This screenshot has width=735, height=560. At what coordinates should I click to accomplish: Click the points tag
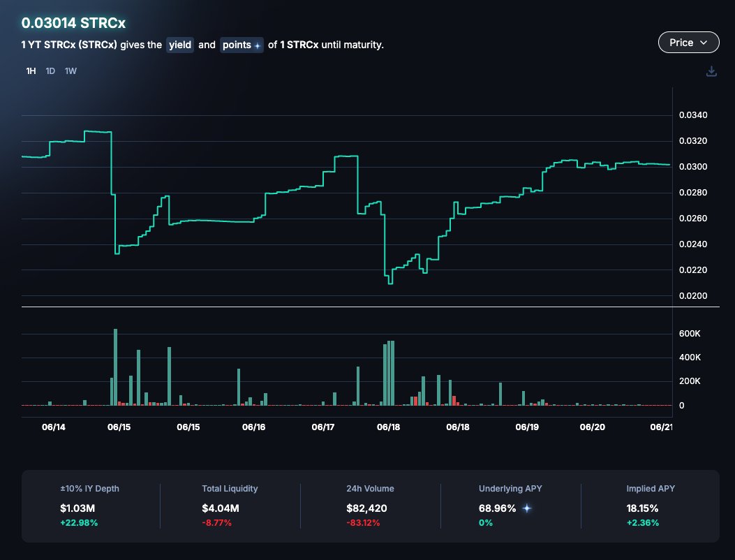coord(242,45)
